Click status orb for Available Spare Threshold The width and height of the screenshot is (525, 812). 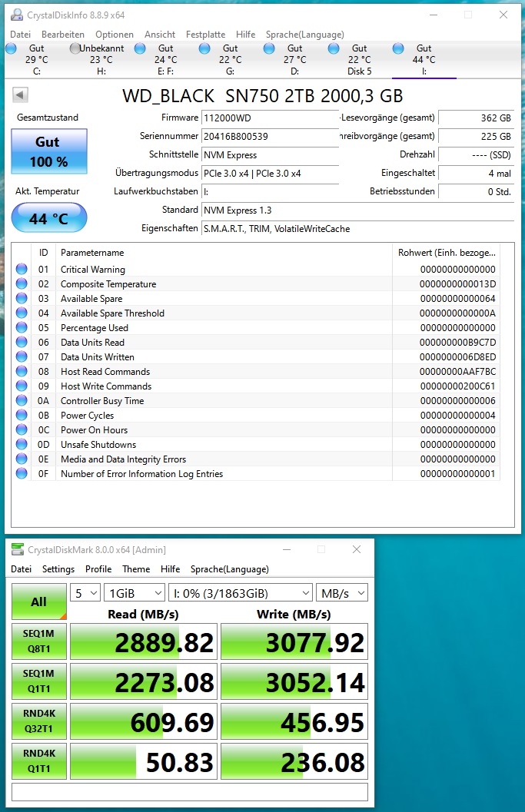click(x=22, y=313)
